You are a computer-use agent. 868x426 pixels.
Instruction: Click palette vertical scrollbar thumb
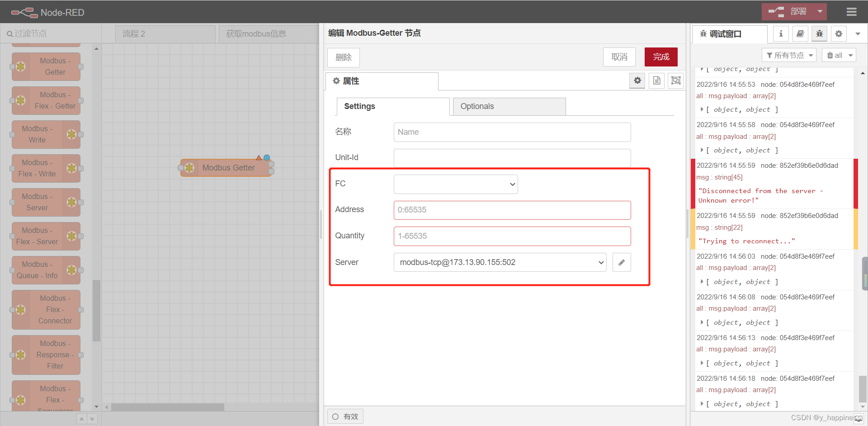96,311
